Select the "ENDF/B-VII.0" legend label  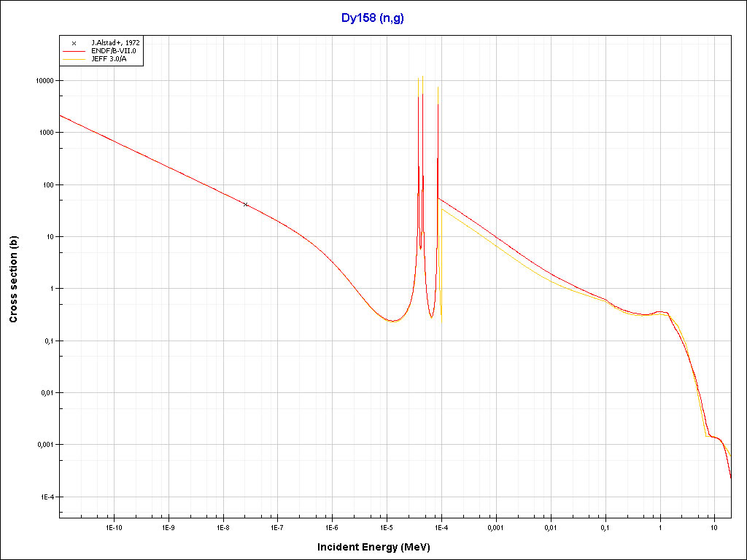click(x=113, y=52)
